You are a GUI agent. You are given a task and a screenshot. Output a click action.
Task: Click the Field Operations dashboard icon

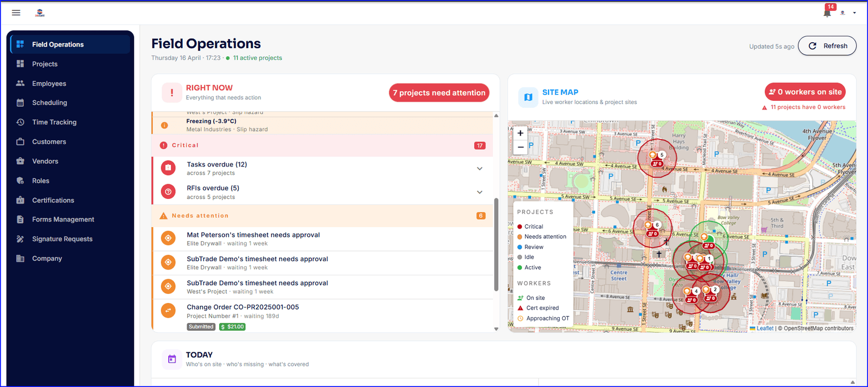[x=20, y=44]
